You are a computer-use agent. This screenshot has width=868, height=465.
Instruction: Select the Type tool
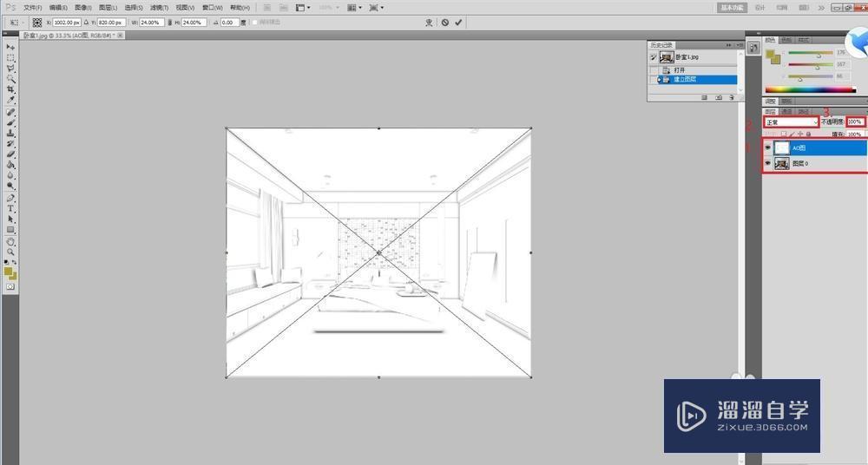10,209
